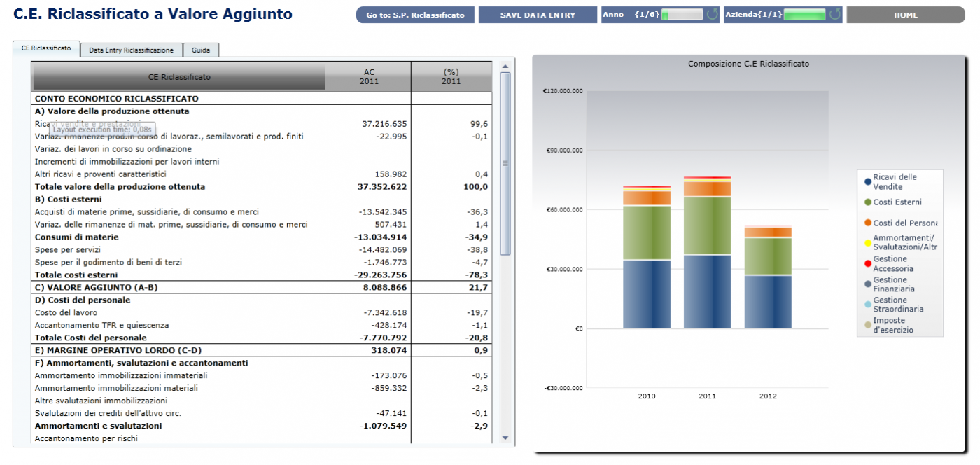Select the Accantonamento TFR e quiescenza row
This screenshot has width=980, height=465.
pos(262,326)
